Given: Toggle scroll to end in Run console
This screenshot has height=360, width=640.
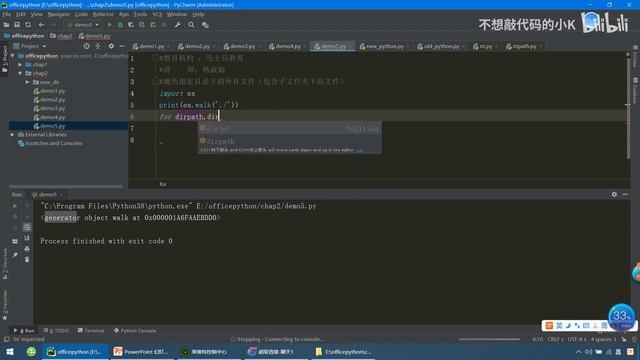Looking at the screenshot, I should 27,238.
